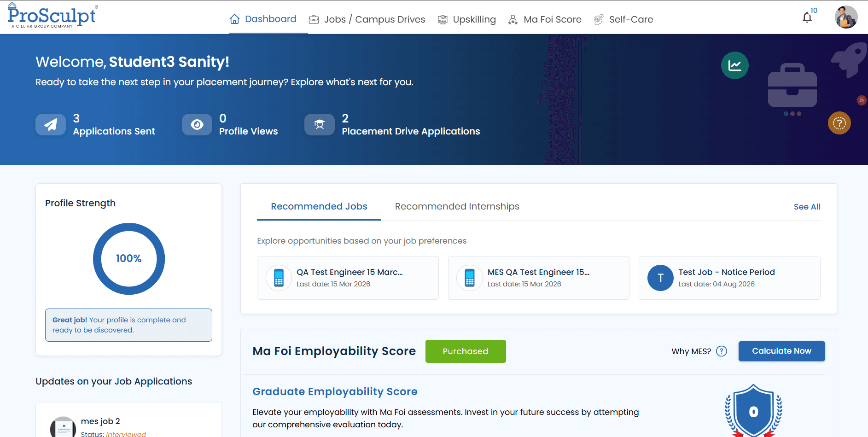Open the notification bell with 10 alerts
The width and height of the screenshot is (868, 437).
tap(807, 17)
